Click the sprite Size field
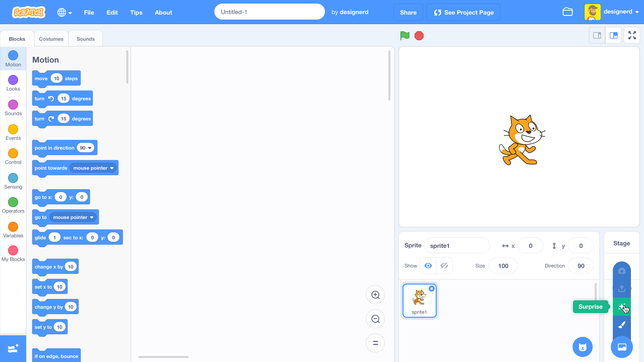The image size is (644, 362). (503, 266)
